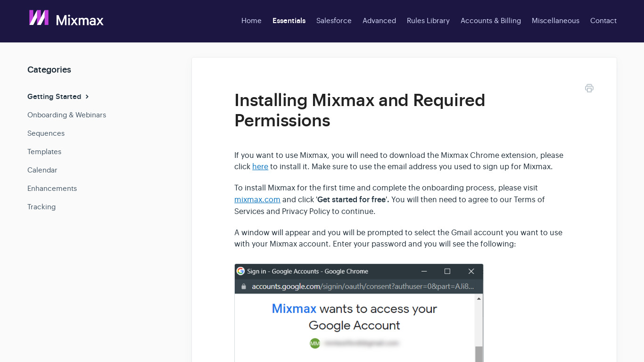Visit the mixmax.com link
The width and height of the screenshot is (644, 362).
click(x=257, y=199)
